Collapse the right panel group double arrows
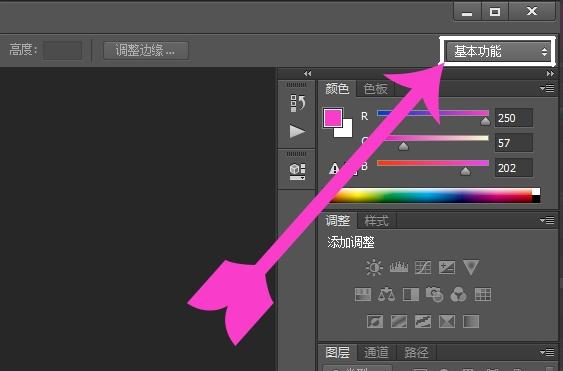The image size is (563, 371). [550, 73]
